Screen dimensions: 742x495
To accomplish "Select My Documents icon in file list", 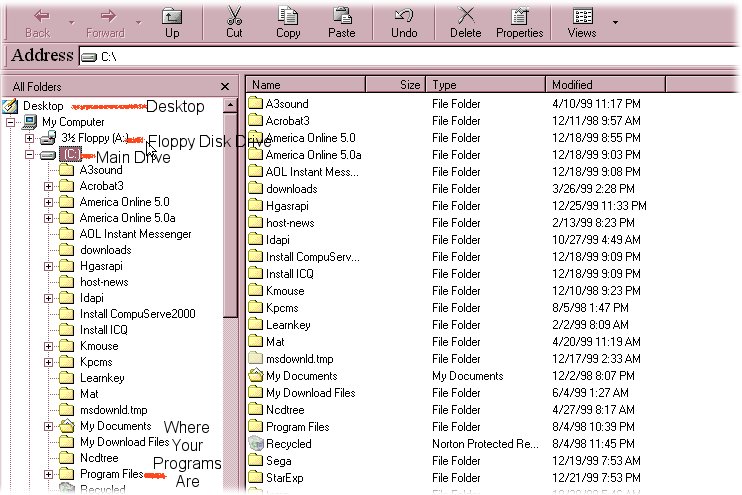I will click(256, 375).
